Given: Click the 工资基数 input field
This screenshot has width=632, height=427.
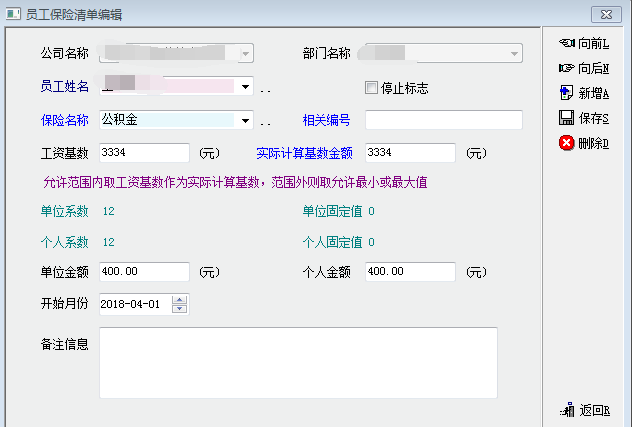Looking at the screenshot, I should click(144, 153).
